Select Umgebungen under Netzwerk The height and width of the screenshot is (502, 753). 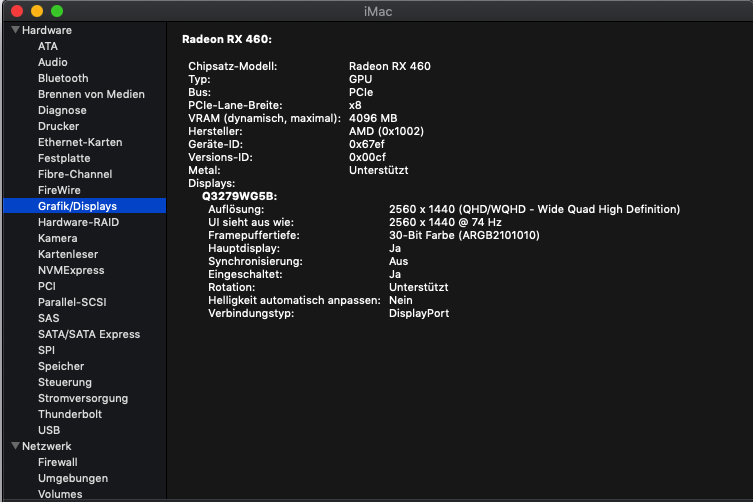[x=73, y=478]
